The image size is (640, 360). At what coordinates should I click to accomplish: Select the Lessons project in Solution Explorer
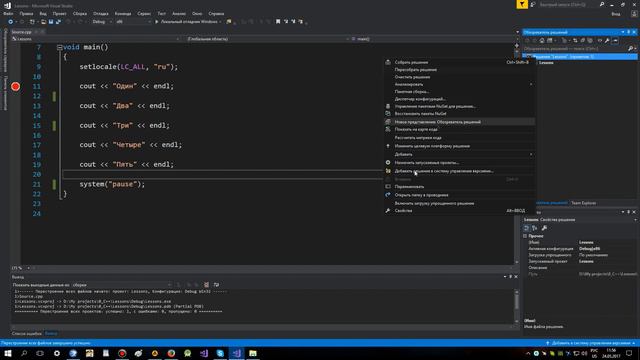[x=546, y=63]
